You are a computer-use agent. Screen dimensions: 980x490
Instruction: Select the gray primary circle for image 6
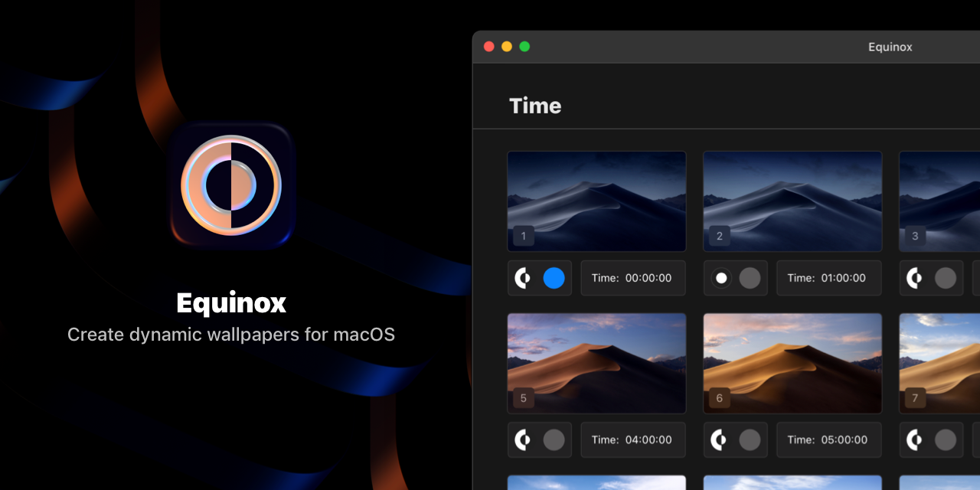(x=750, y=439)
